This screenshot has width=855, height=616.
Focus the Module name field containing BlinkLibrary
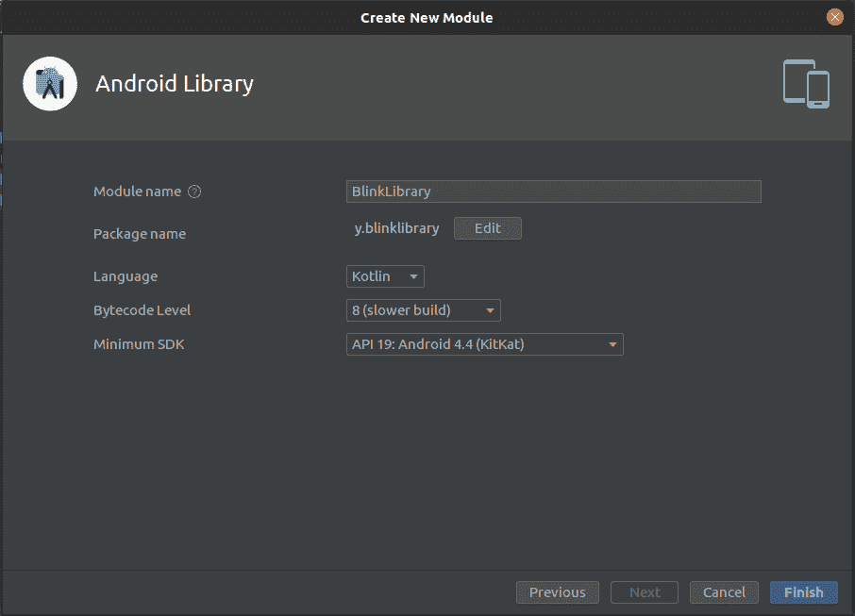[553, 191]
